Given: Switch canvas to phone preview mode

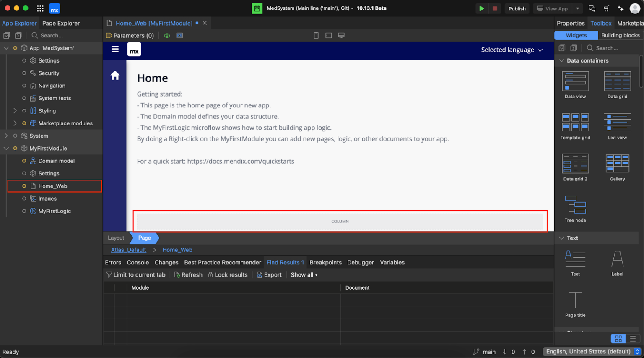Looking at the screenshot, I should (316, 35).
